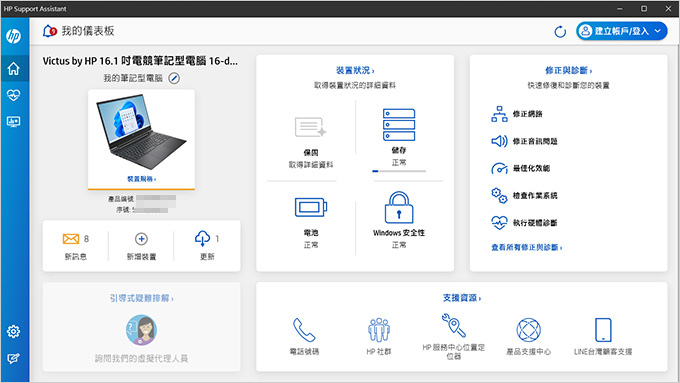This screenshot has width=680, height=383.
Task: Open the settings gear in the sidebar
Action: [x=13, y=331]
